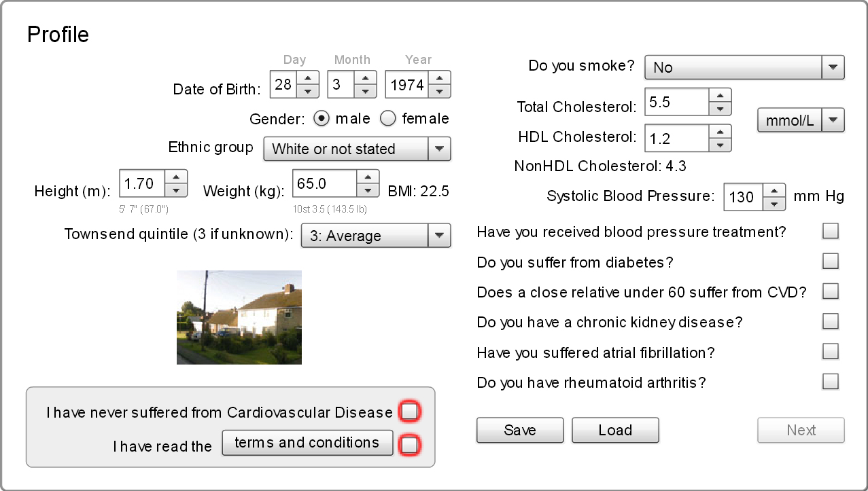
Task: Check close relative with CVD box
Action: coord(831,291)
